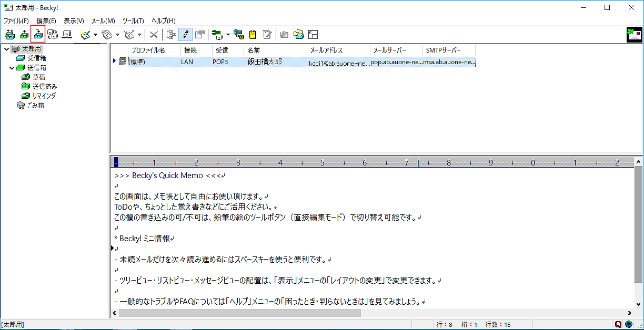Collapse the 送信箱 folder expander

click(x=12, y=68)
